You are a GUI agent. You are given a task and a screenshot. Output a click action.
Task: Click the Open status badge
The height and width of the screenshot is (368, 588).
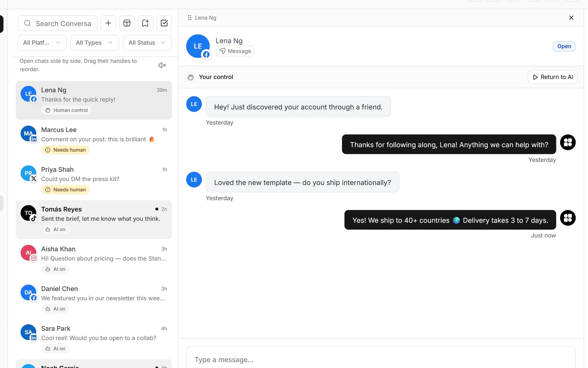pyautogui.click(x=564, y=46)
